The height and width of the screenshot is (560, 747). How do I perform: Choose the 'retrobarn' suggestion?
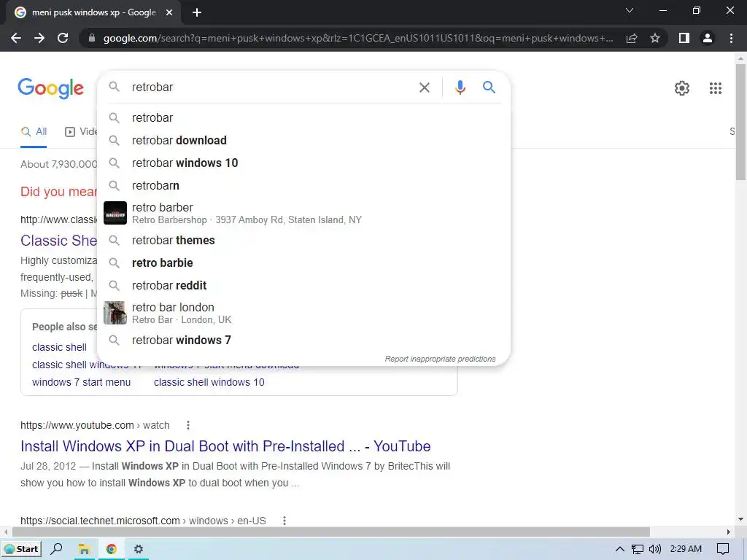pyautogui.click(x=303, y=186)
